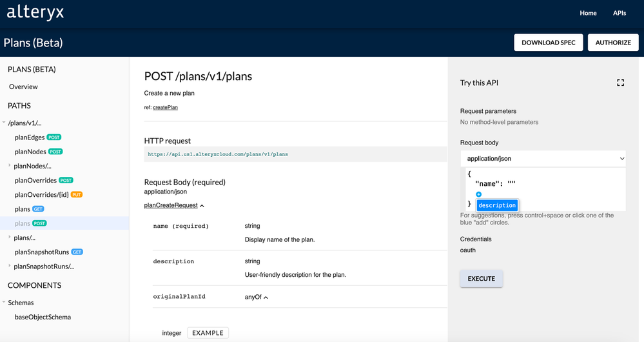Follow the createPlan ref link
This screenshot has width=644, height=342.
pos(165,107)
